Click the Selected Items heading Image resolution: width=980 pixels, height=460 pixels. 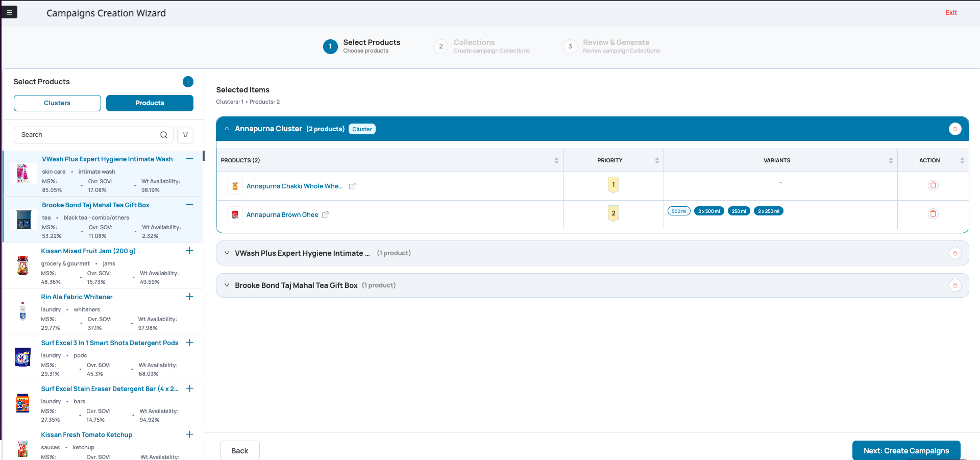tap(243, 90)
